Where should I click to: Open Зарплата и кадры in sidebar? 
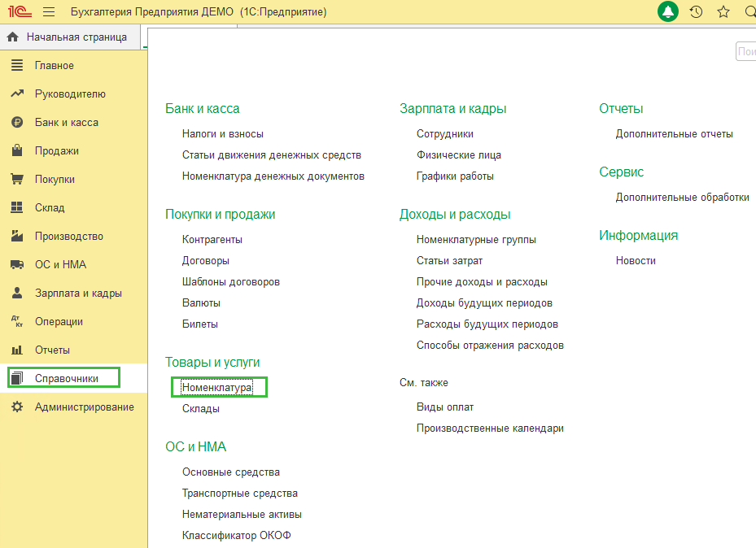click(x=78, y=293)
